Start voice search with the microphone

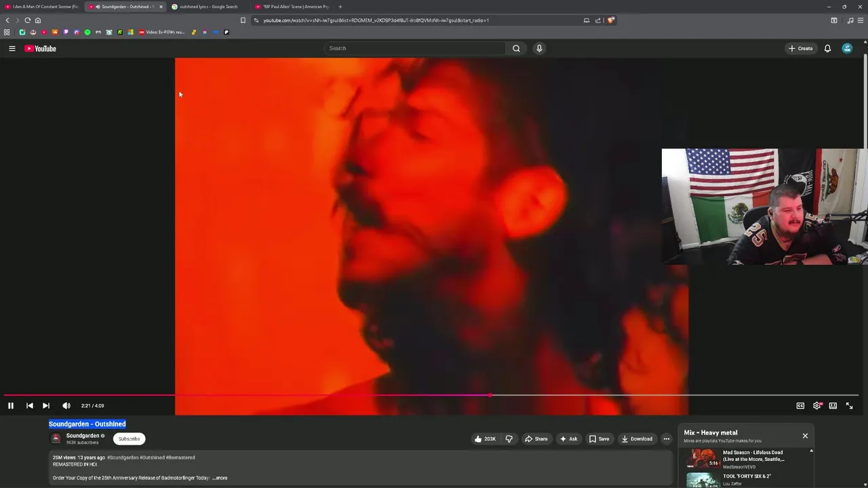point(539,48)
